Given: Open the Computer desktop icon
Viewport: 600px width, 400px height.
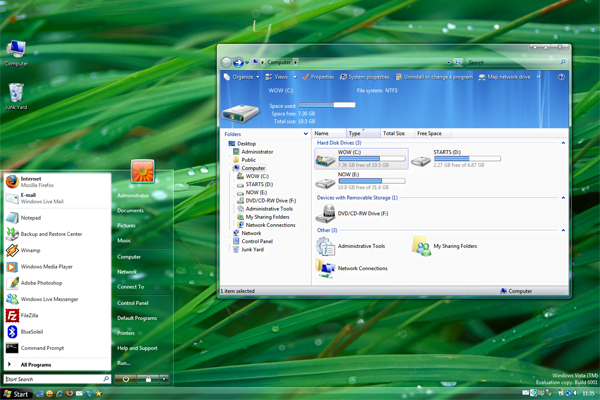Looking at the screenshot, I should (x=16, y=53).
